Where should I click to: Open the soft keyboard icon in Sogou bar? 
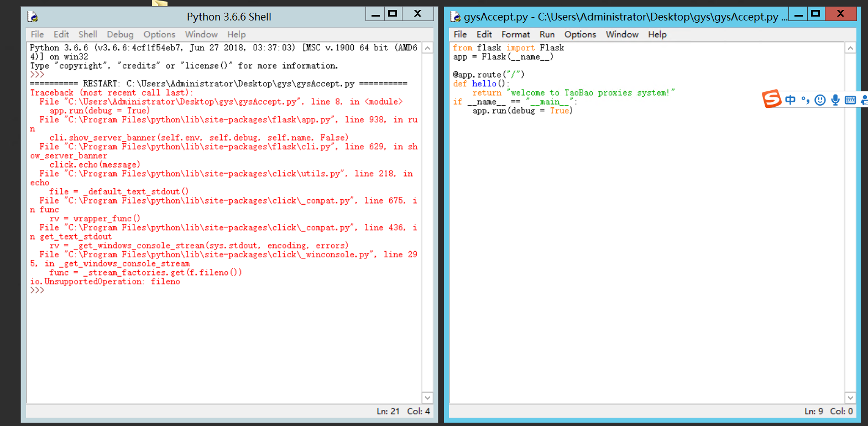tap(850, 100)
